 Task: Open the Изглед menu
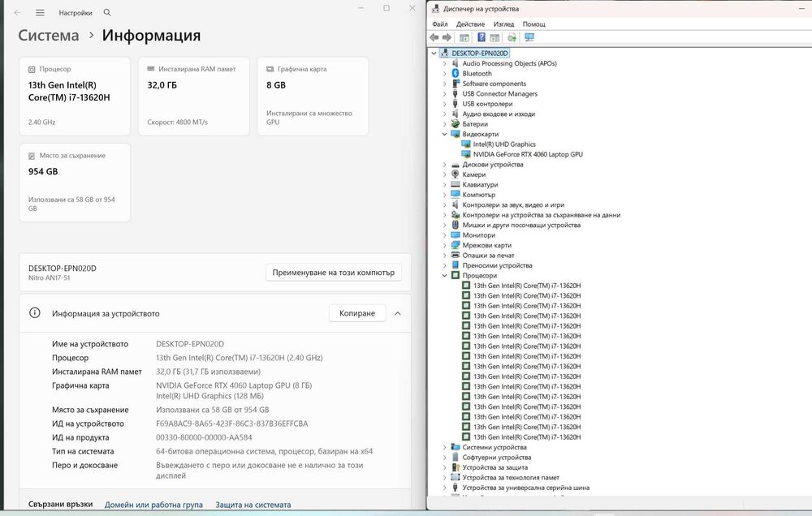[x=503, y=24]
